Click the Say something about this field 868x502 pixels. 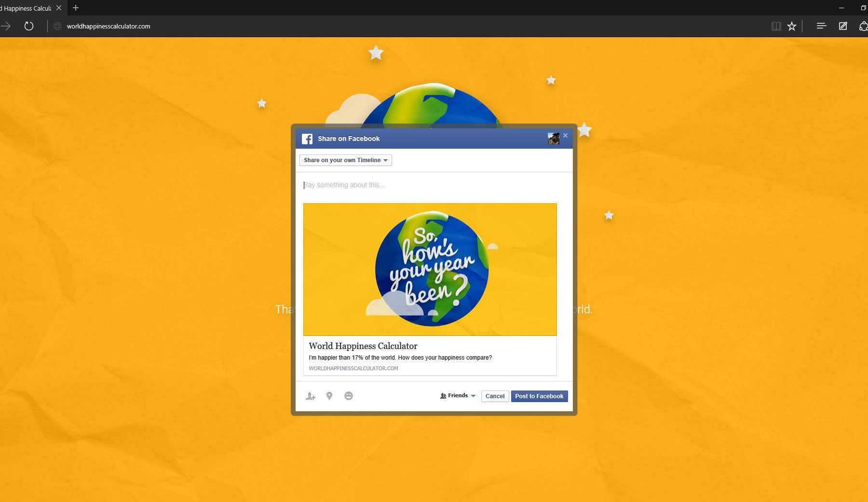coord(429,185)
